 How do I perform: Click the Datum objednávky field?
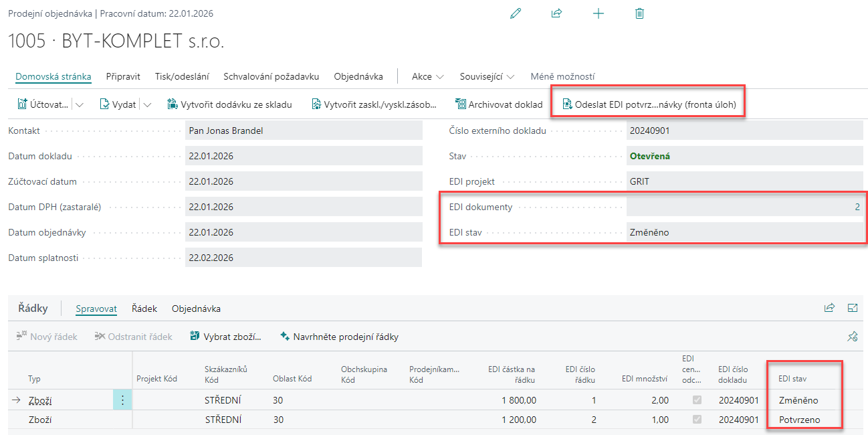(304, 232)
